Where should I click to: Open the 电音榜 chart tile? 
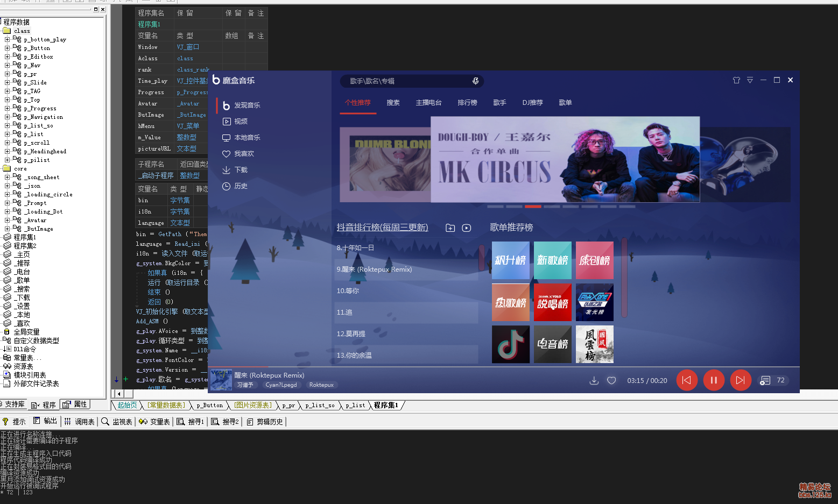click(x=553, y=344)
